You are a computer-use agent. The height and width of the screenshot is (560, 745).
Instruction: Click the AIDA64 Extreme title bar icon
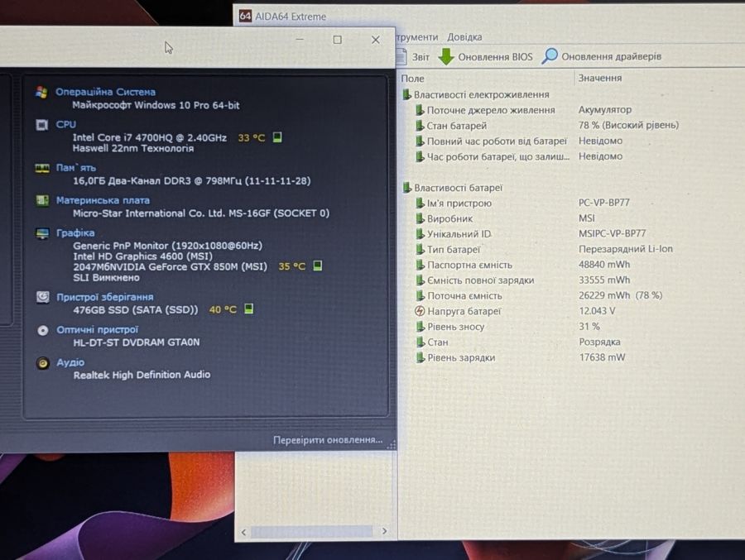click(x=245, y=17)
